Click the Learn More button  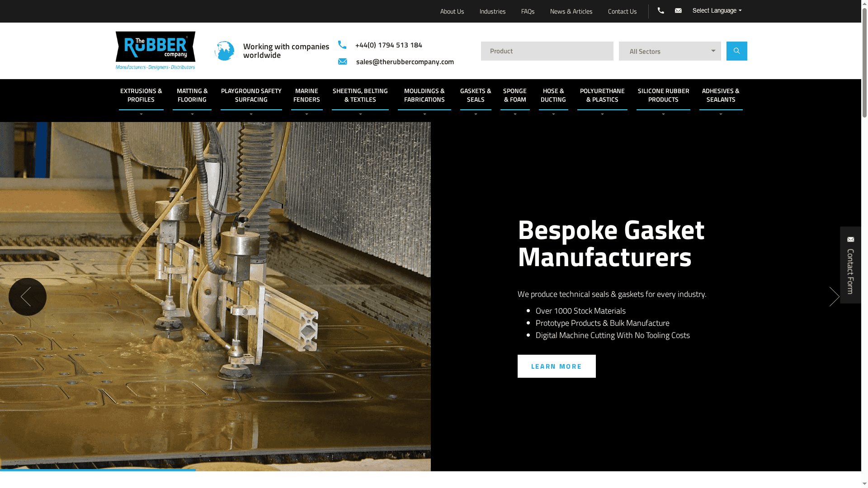[x=556, y=366]
